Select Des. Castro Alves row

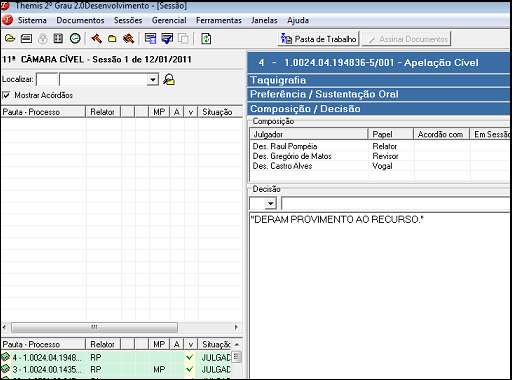coord(380,166)
